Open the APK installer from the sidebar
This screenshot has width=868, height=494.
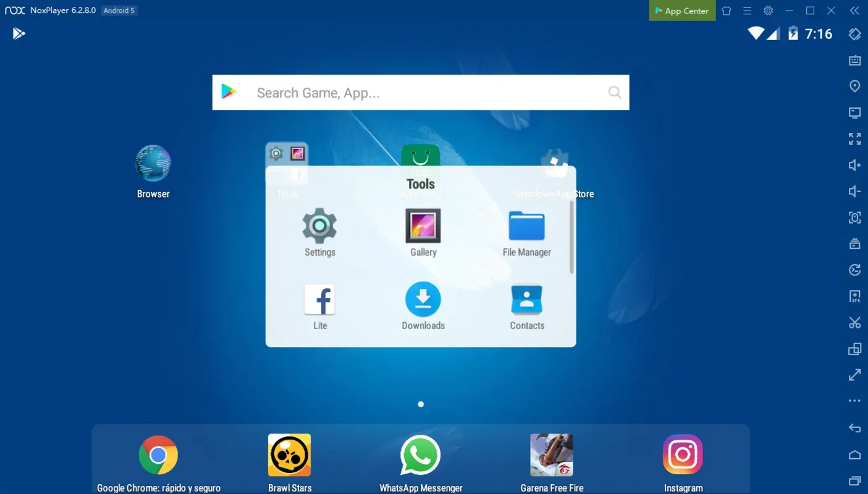(854, 296)
